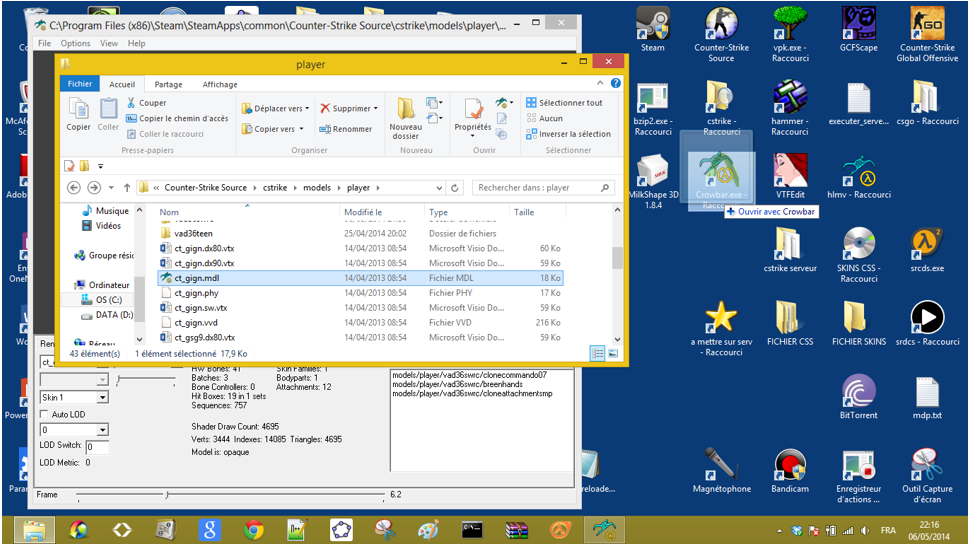Screen dimensions: 969x546
Task: Select DATA (D:) in navigation pane
Action: [x=107, y=314]
